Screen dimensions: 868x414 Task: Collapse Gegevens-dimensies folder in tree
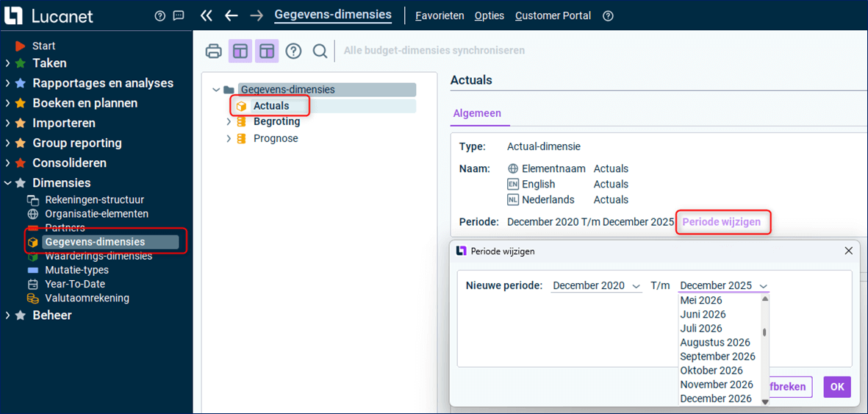(216, 90)
